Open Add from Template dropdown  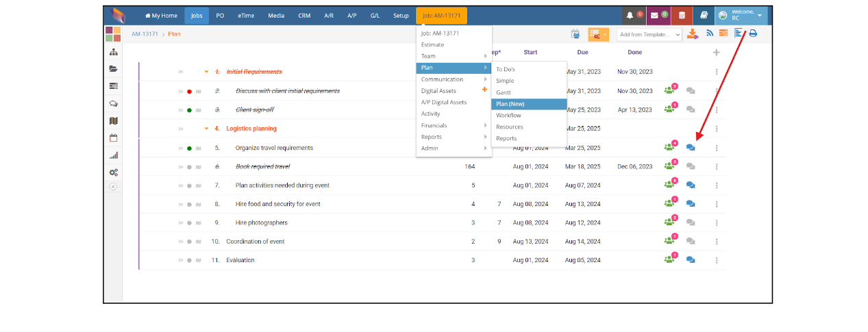click(x=649, y=34)
